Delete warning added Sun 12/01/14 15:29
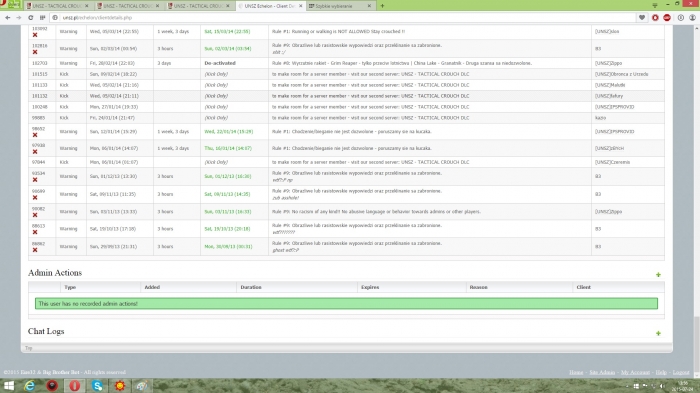The image size is (700, 393). click(x=35, y=135)
